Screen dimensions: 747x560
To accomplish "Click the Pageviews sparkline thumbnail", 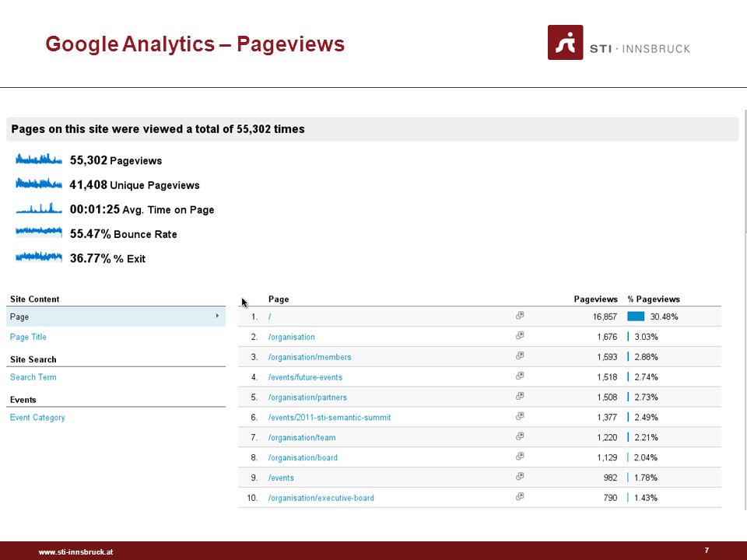I will click(39, 159).
